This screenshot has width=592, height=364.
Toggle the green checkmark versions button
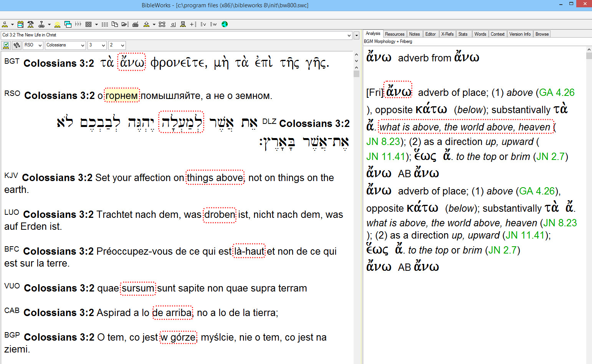point(6,45)
